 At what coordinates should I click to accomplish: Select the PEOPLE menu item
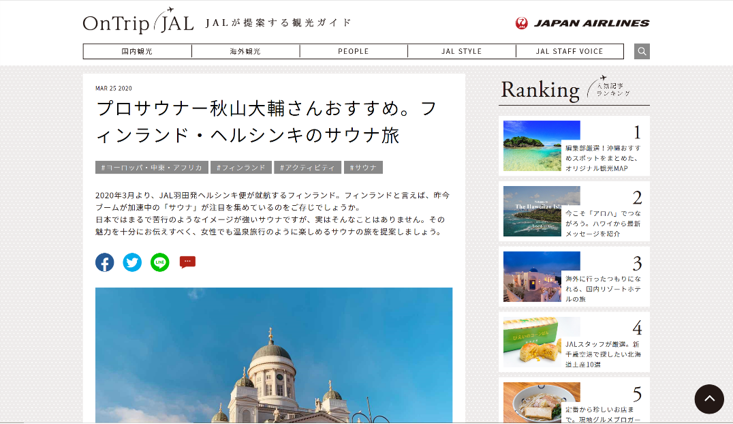353,51
